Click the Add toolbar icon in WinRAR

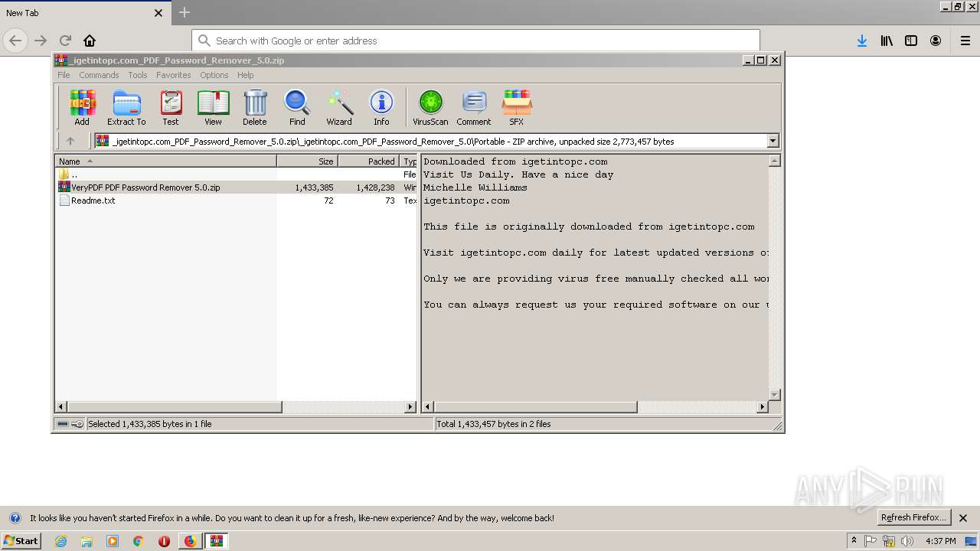coord(82,107)
